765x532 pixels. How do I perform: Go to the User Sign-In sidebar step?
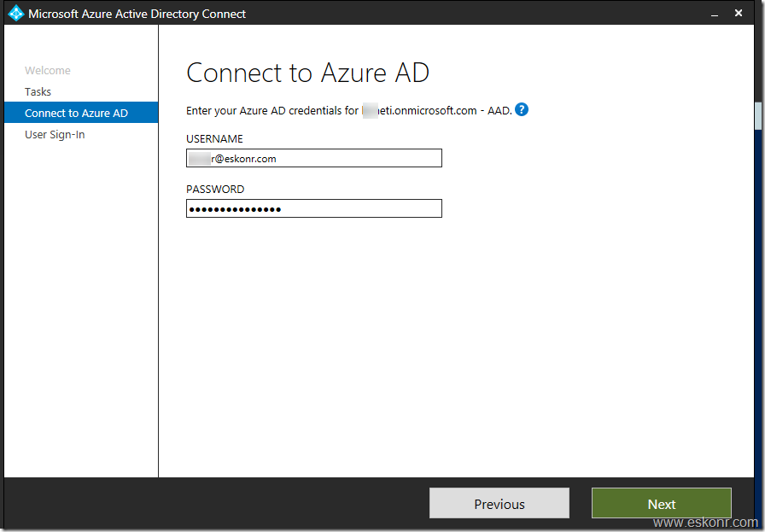(55, 134)
